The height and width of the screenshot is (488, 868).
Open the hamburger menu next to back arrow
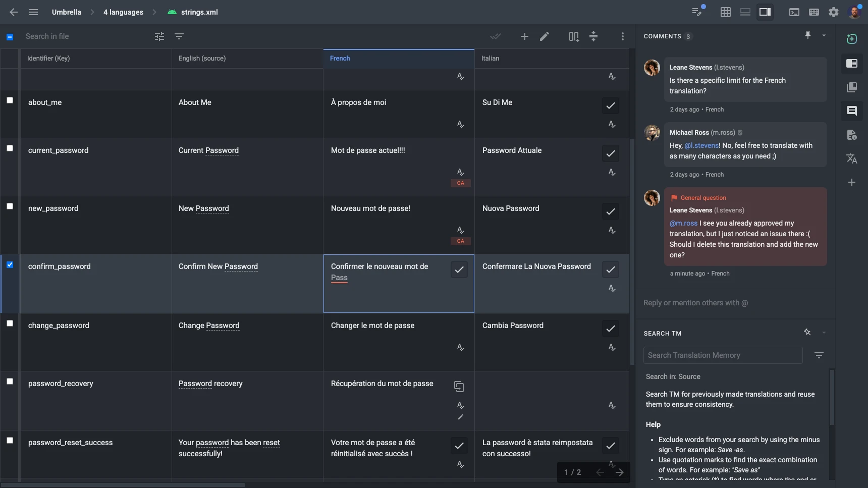tap(33, 12)
